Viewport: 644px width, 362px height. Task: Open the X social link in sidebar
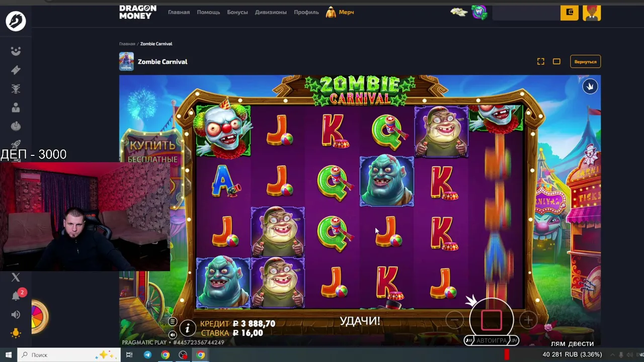pos(16,277)
